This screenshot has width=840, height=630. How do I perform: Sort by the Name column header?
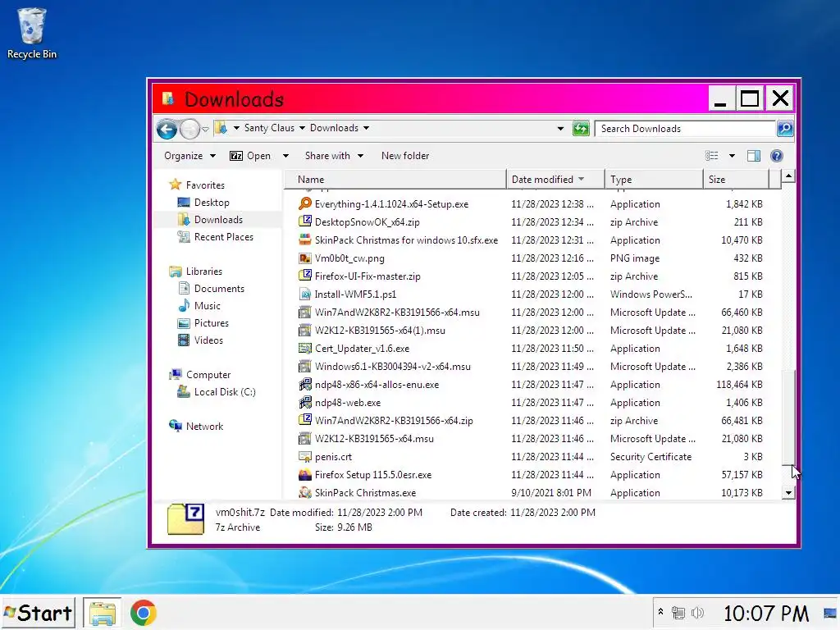tap(395, 180)
